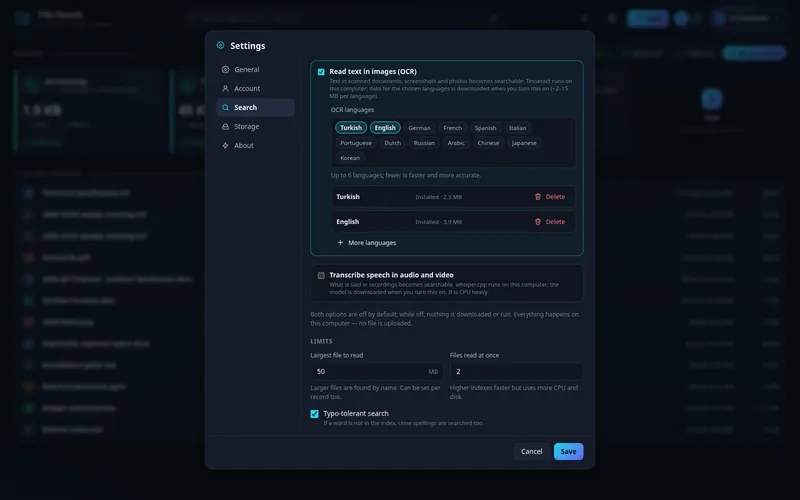Open the Storage settings section
Screen dimensions: 800x500
coord(256,127)
